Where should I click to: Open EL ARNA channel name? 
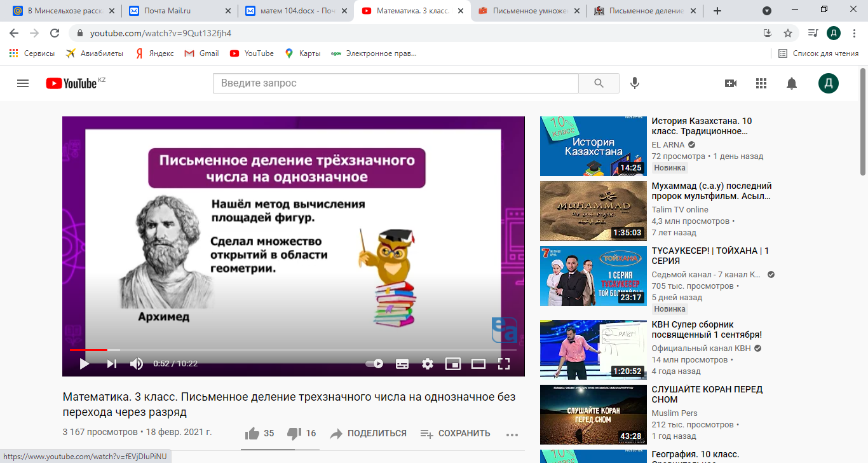pos(668,144)
